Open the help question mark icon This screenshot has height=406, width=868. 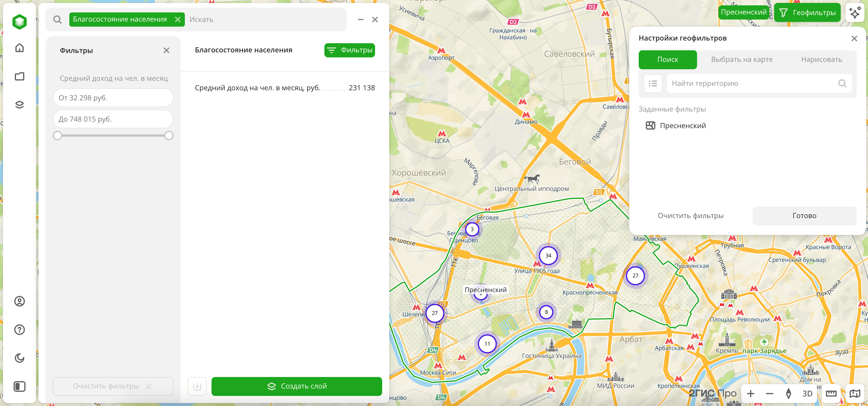click(x=20, y=329)
